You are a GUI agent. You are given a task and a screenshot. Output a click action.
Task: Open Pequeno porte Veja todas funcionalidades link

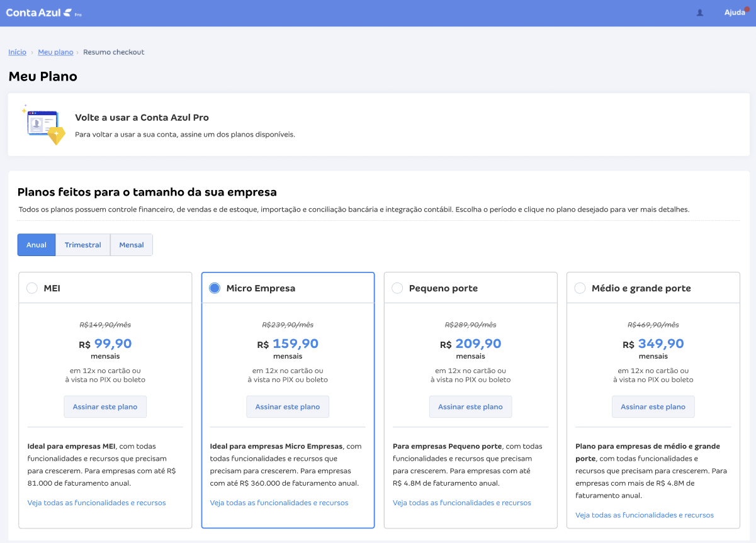click(462, 503)
